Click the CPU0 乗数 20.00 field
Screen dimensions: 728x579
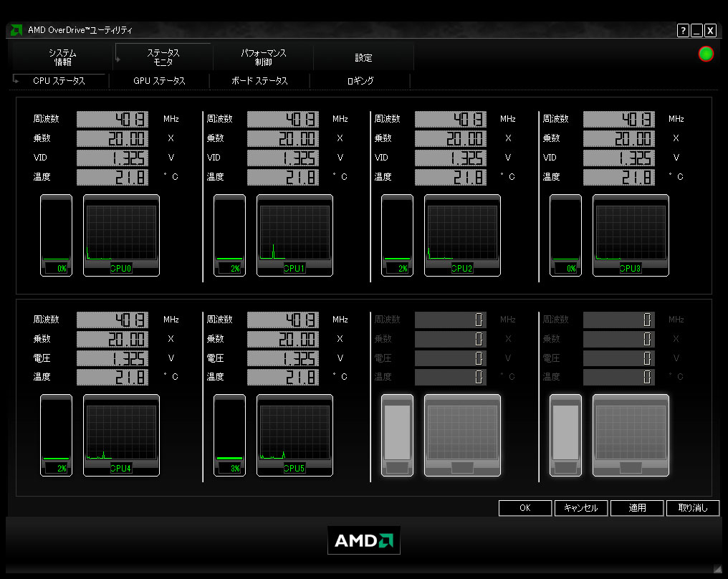112,138
